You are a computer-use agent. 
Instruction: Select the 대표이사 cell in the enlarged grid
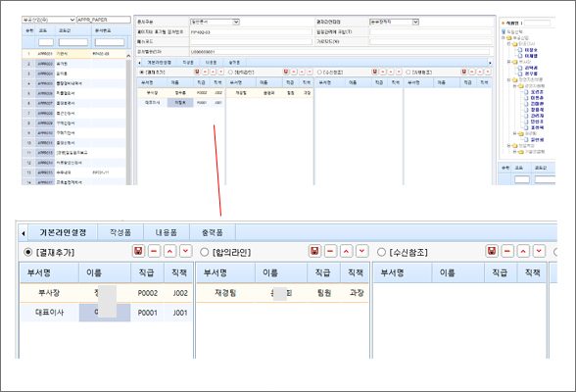(x=49, y=313)
